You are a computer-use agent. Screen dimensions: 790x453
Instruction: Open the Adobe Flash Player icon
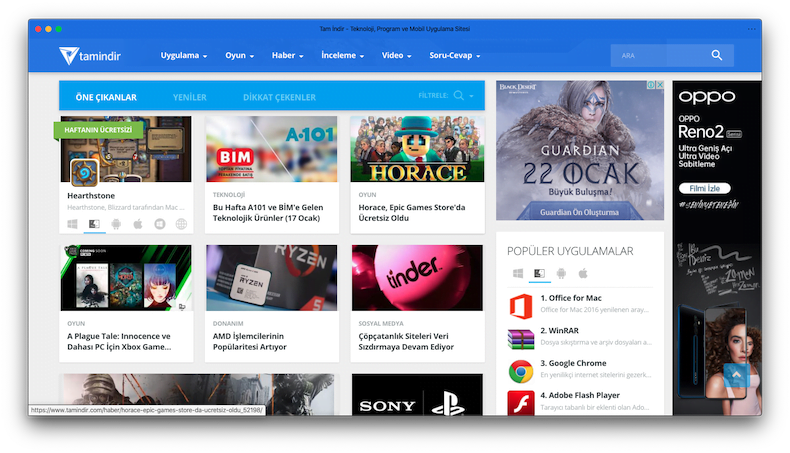pyautogui.click(x=520, y=402)
